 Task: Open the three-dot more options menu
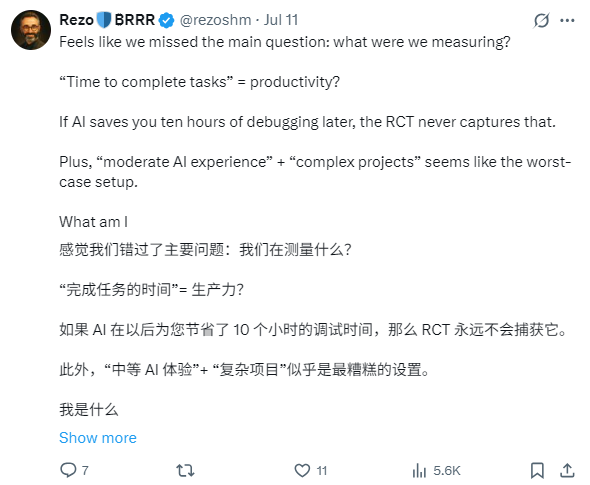coord(567,20)
